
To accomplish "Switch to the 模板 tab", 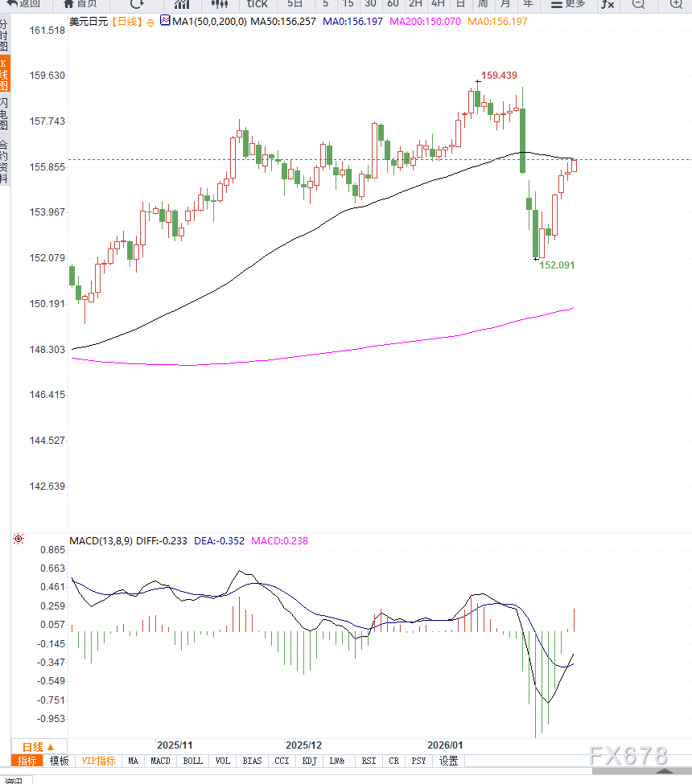I will point(59,761).
